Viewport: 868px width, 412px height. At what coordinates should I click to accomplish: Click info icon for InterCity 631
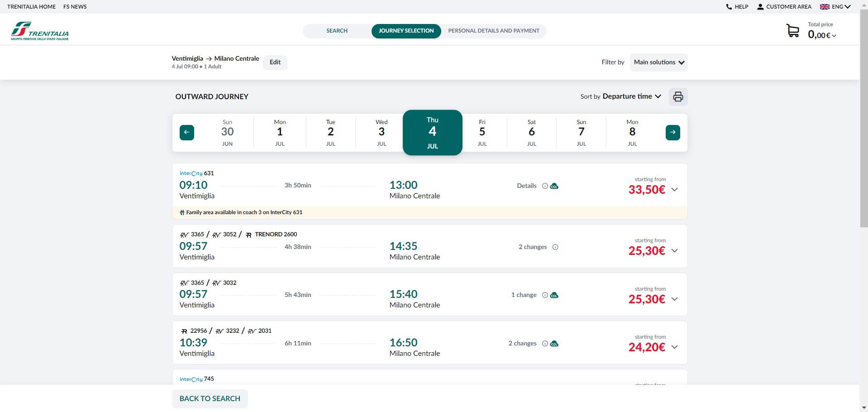tap(545, 186)
